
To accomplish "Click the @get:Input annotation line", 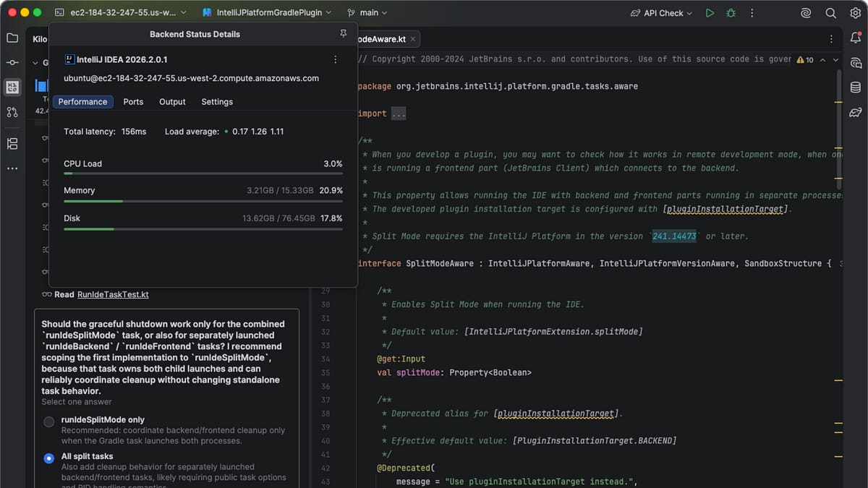I will pos(401,359).
